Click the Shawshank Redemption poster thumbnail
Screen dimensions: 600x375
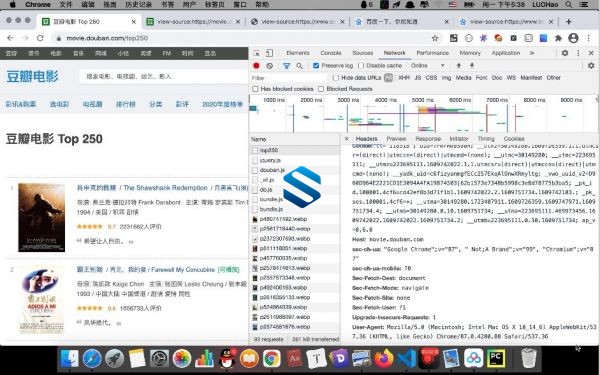(x=41, y=217)
